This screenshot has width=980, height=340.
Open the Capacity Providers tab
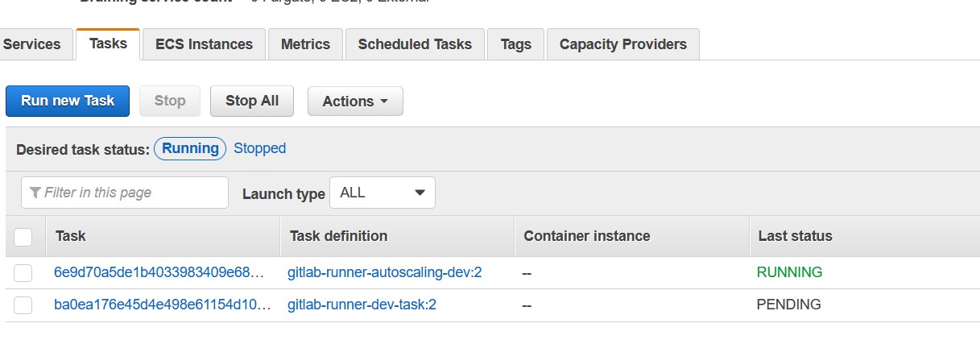[622, 44]
